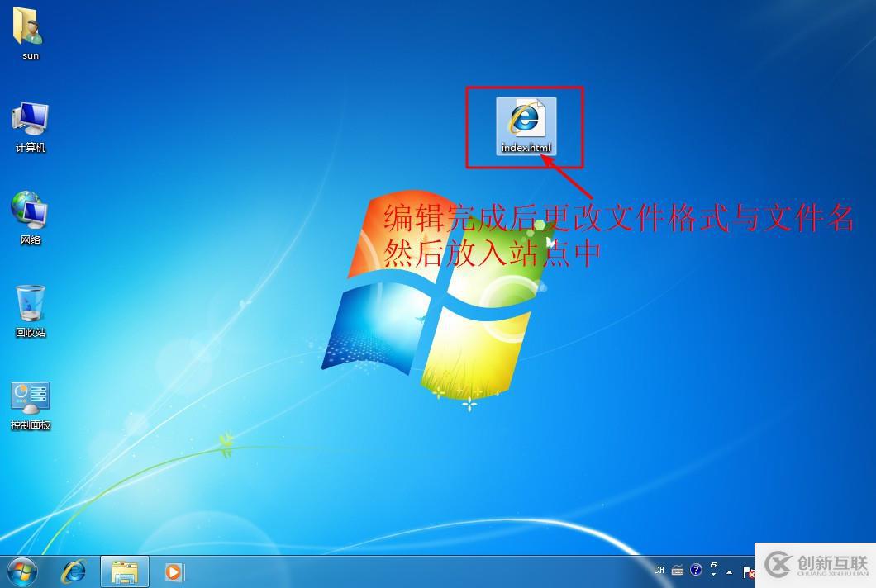Launch Internet Explorer from the taskbar
The width and height of the screenshot is (876, 588).
point(74,571)
